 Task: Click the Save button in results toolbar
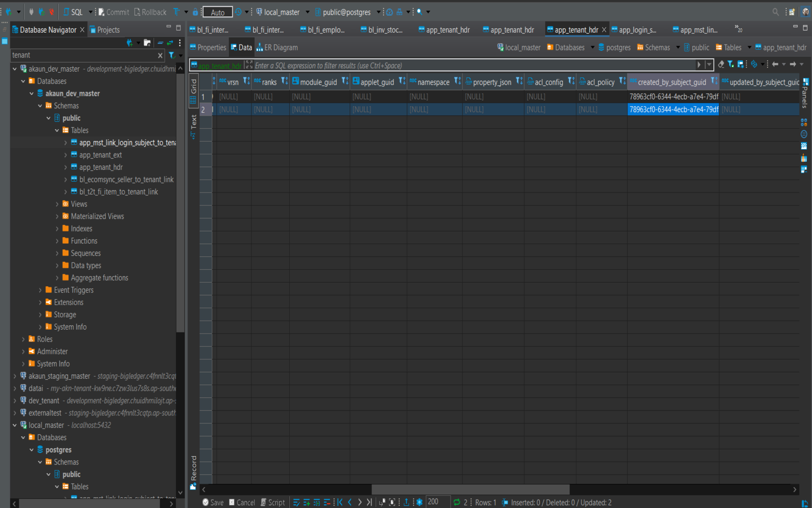click(x=213, y=502)
